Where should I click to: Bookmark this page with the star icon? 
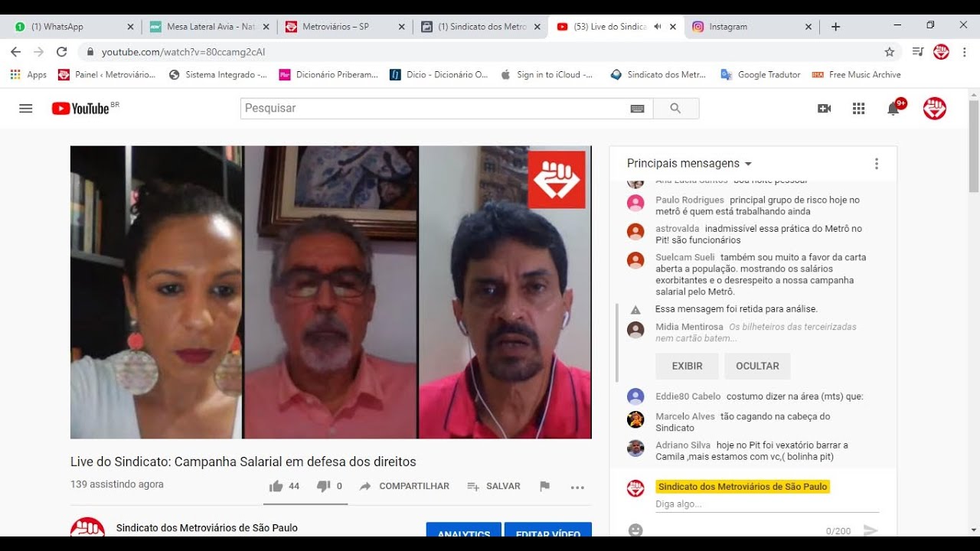[x=889, y=52]
